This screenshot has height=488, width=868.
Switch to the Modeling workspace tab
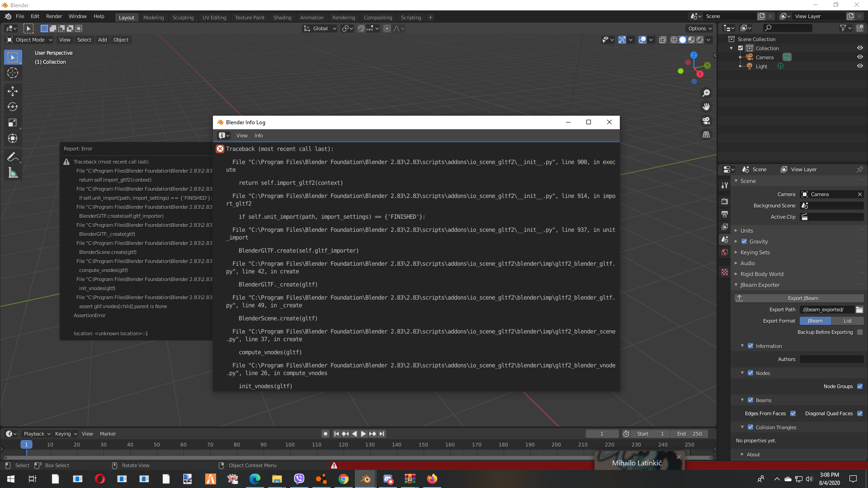click(153, 18)
